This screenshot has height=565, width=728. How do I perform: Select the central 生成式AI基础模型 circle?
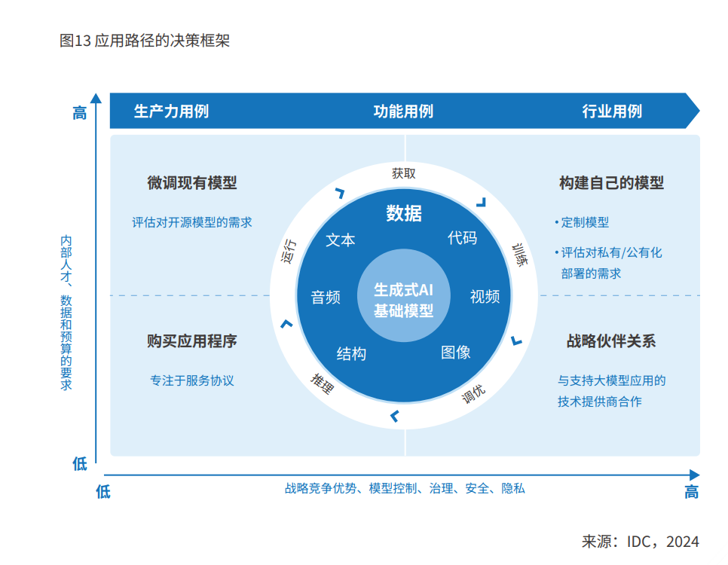click(404, 300)
